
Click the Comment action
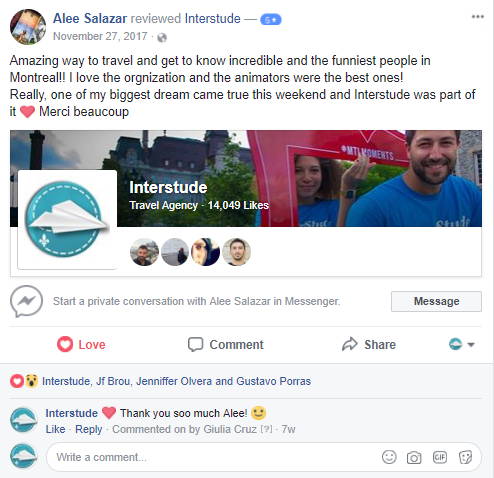tap(226, 344)
